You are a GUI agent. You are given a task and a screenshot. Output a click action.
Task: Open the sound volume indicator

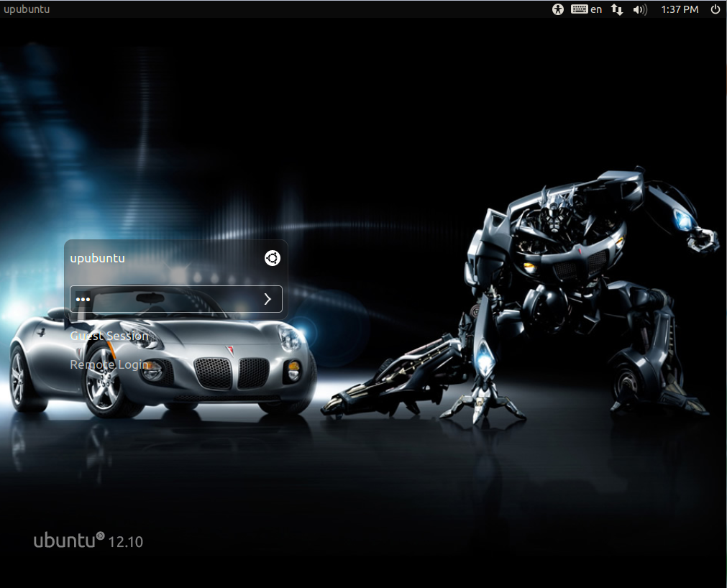(x=640, y=10)
